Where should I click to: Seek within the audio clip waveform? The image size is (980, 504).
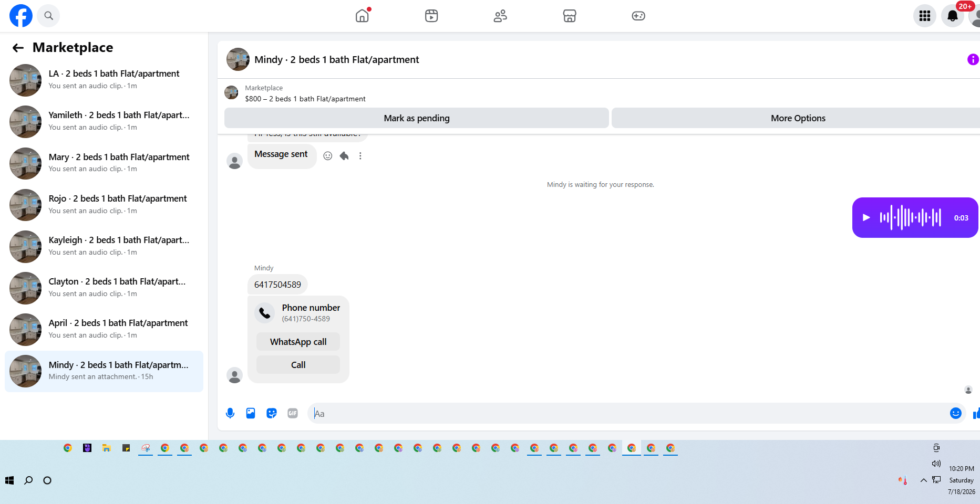[911, 218]
